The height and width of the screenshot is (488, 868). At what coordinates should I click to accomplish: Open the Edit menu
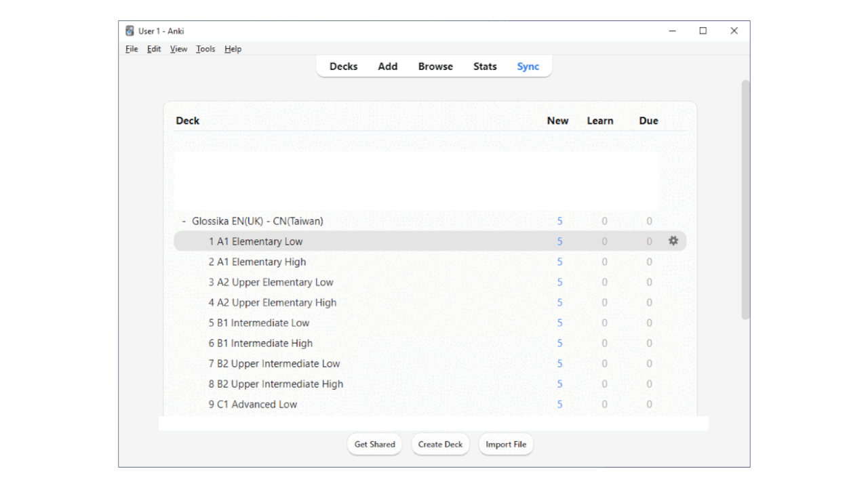(x=154, y=49)
